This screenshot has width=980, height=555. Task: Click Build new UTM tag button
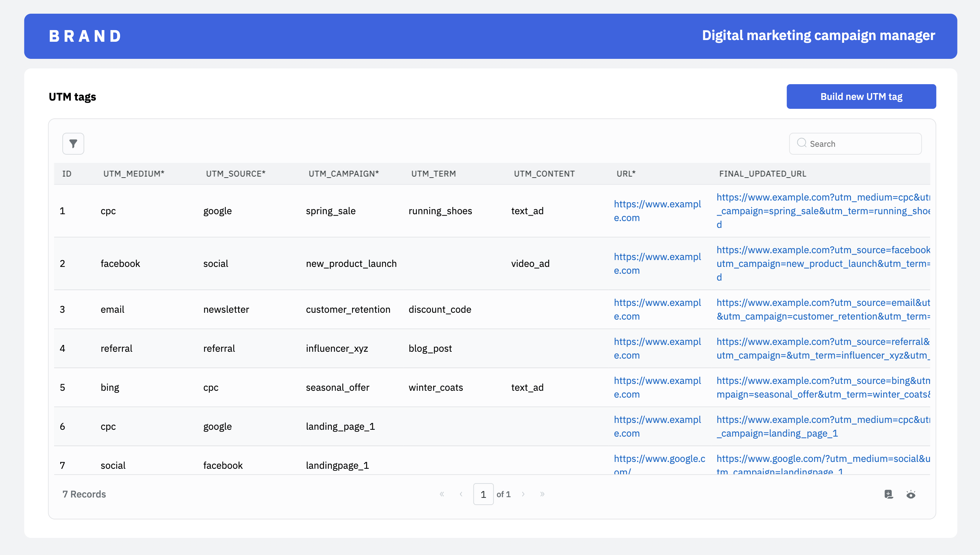(x=861, y=96)
